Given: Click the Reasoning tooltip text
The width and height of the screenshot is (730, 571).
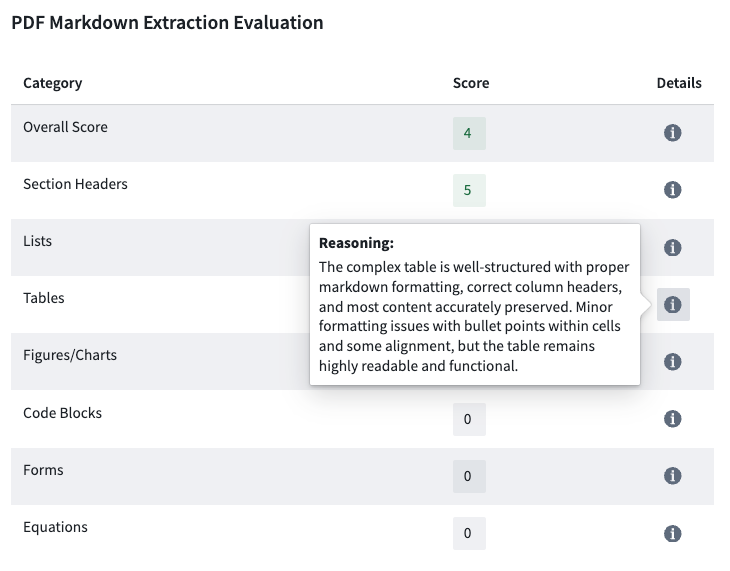Looking at the screenshot, I should click(472, 316).
